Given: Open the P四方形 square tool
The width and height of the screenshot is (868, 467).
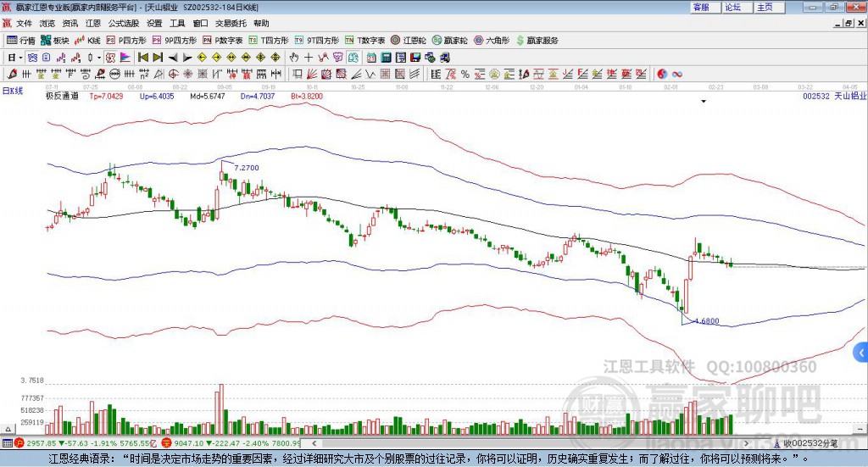Looking at the screenshot, I should click(x=126, y=40).
